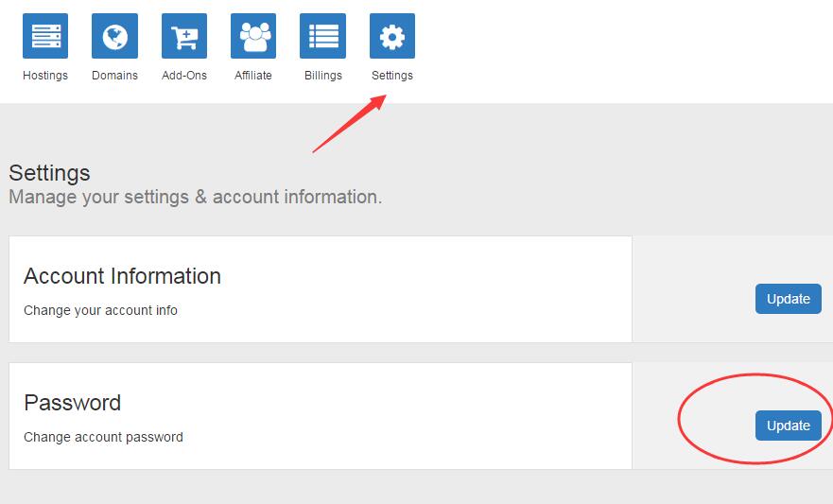833x504 pixels.
Task: Open the Domains globe icon
Action: pos(114,36)
